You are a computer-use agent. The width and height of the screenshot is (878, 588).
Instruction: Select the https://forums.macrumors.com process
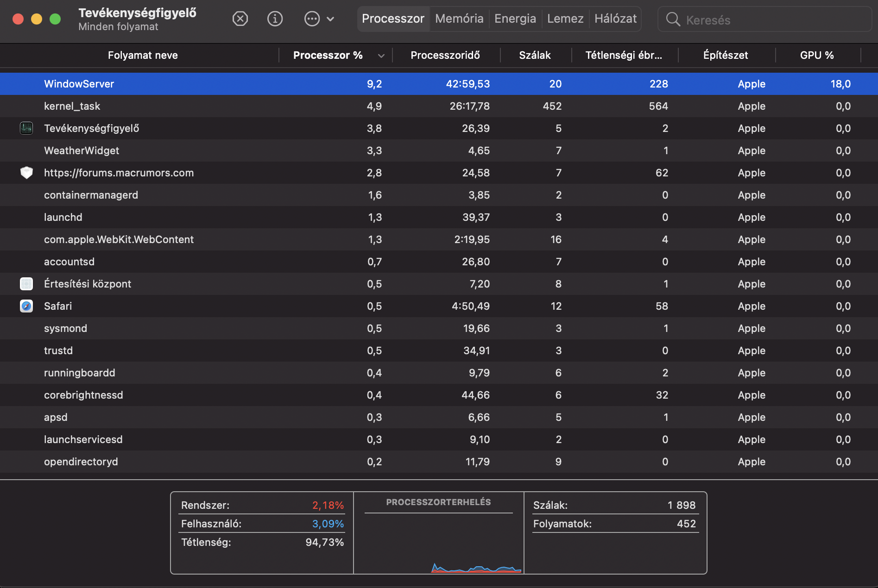[x=119, y=173]
